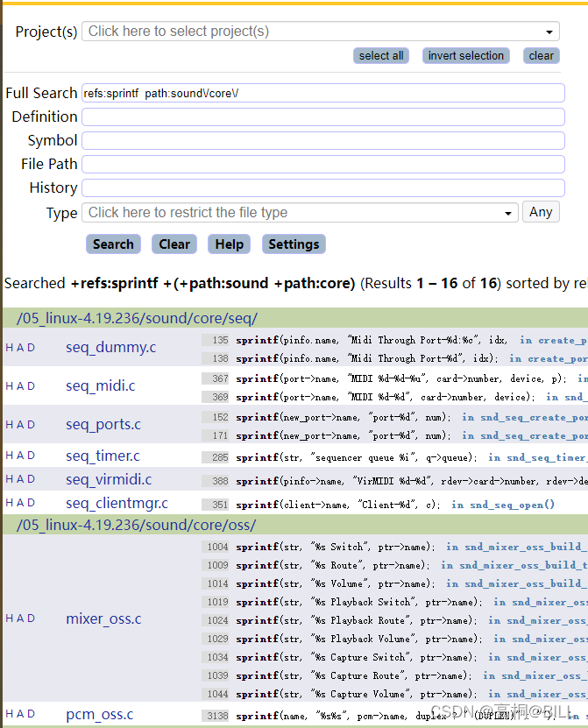Open the seq_clientmgr.c file link
Image resolution: width=588 pixels, height=728 pixels.
pyautogui.click(x=117, y=503)
